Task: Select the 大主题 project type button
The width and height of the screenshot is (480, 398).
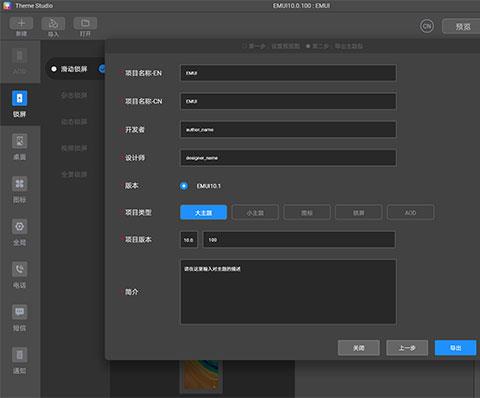Action: (203, 213)
